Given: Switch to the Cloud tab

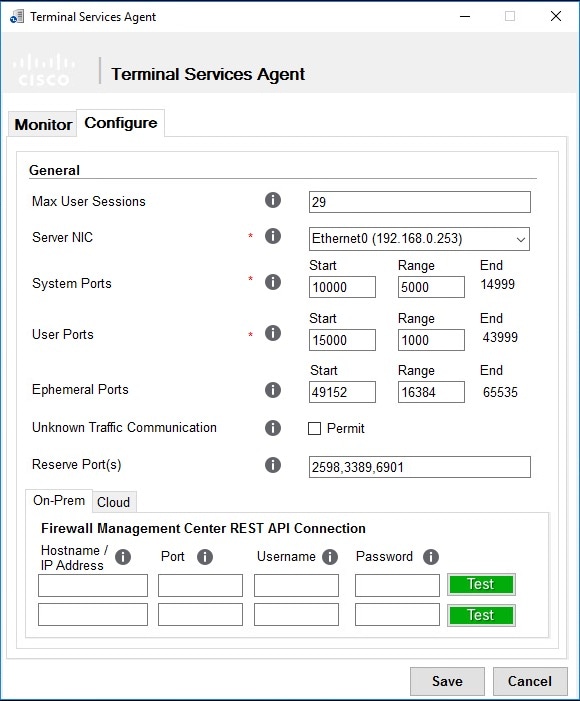Looking at the screenshot, I should click(114, 502).
